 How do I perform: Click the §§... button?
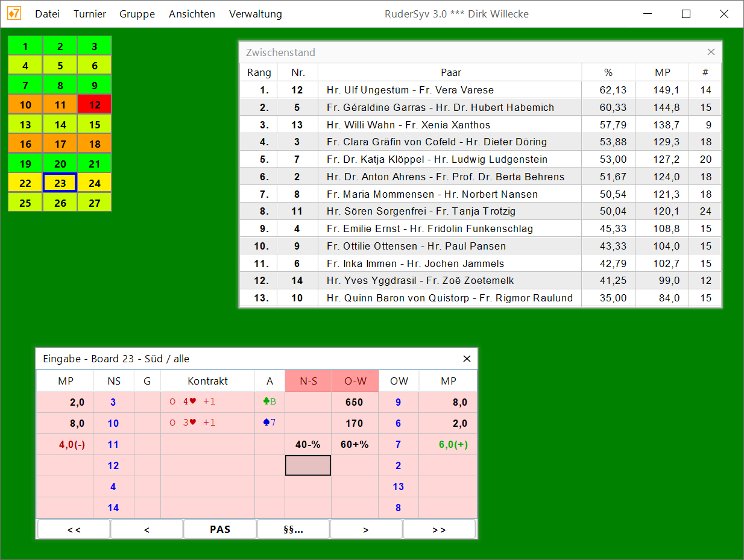click(293, 529)
